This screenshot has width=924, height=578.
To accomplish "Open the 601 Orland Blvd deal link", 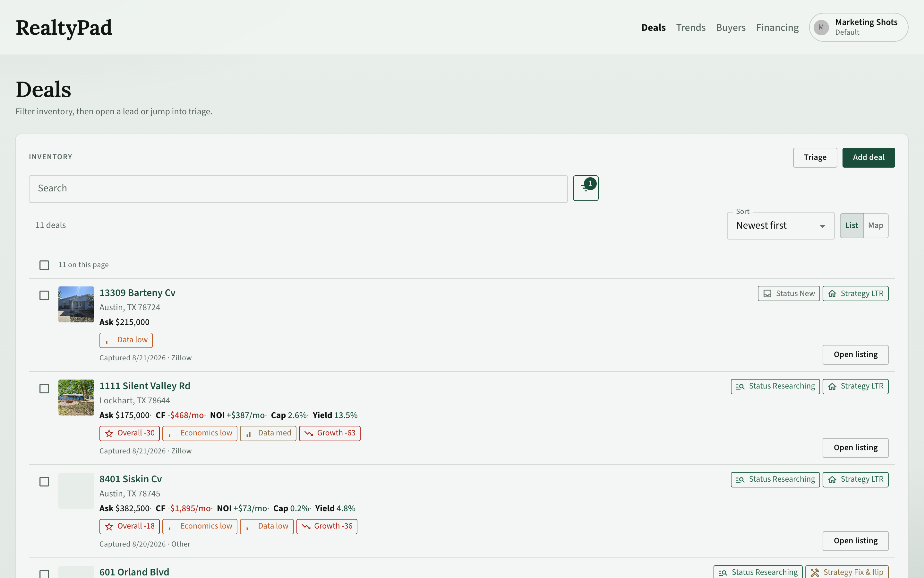I will [134, 572].
